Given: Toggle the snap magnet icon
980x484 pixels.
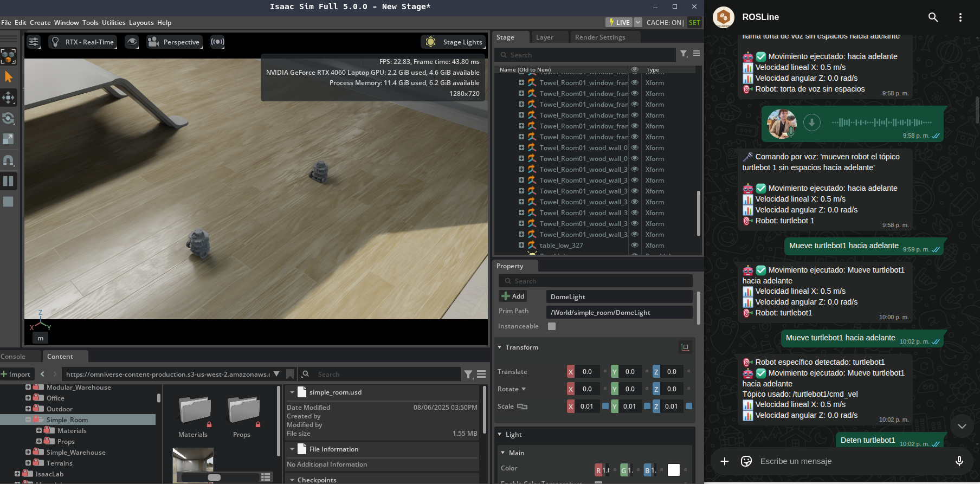Looking at the screenshot, I should pyautogui.click(x=8, y=160).
